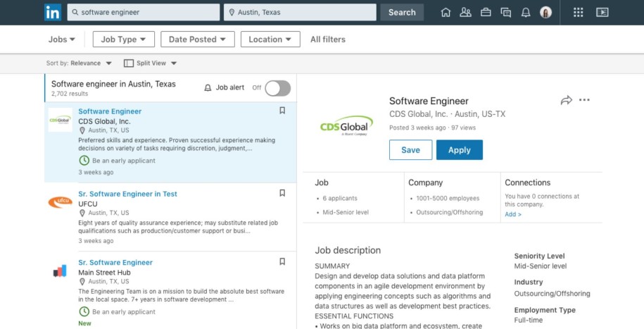644x329 pixels.
Task: Open All filters
Action: pos(328,39)
